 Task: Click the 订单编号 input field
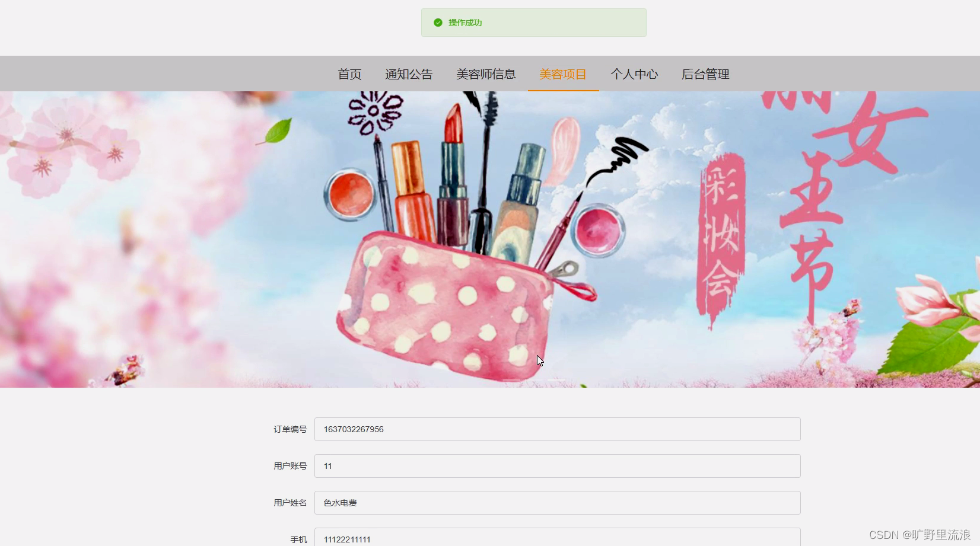[557, 429]
